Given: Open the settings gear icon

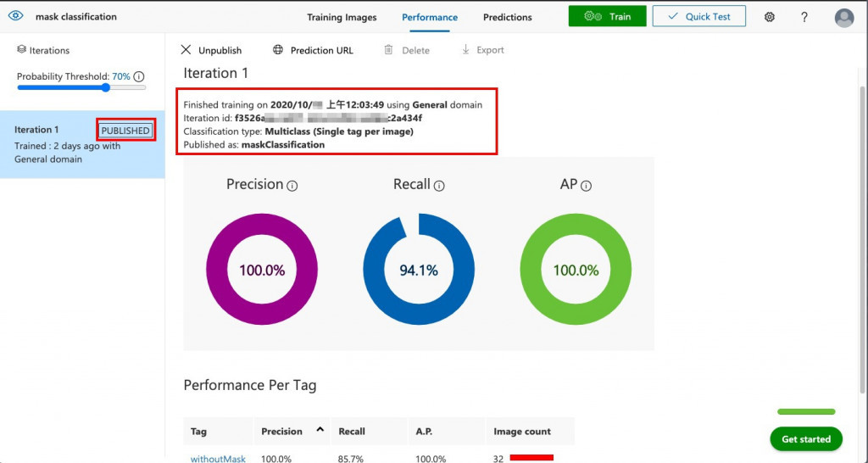Looking at the screenshot, I should click(770, 17).
